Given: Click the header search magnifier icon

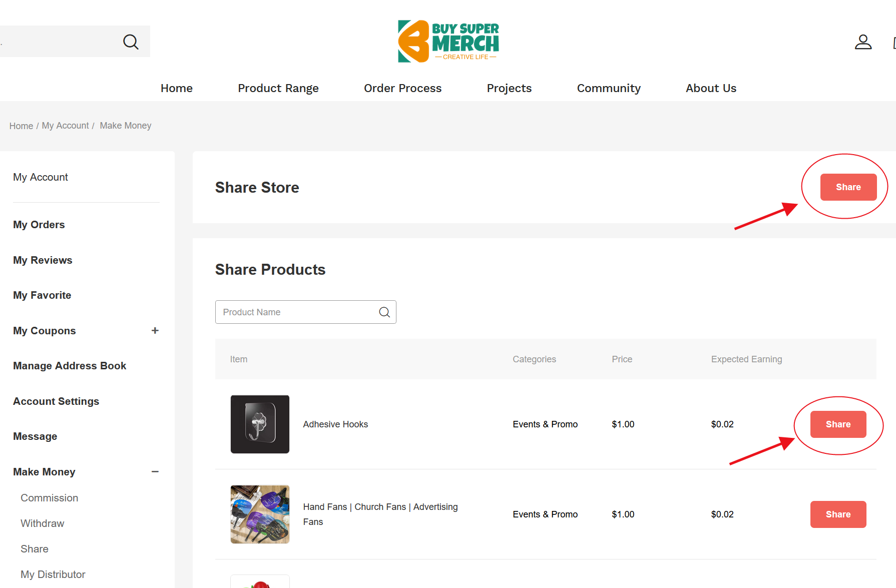Looking at the screenshot, I should (x=131, y=42).
